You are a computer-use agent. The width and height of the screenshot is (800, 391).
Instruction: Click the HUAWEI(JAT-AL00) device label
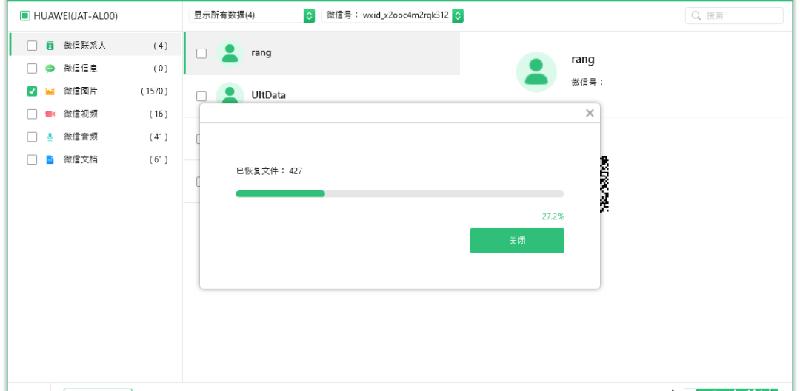point(76,16)
